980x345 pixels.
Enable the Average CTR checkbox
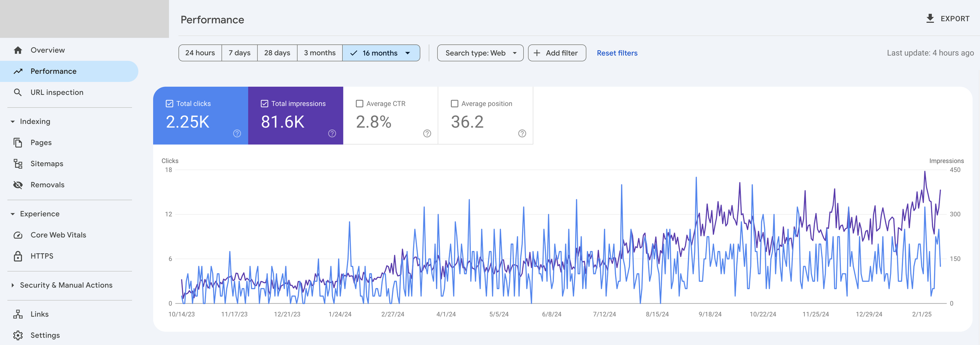[x=359, y=103]
